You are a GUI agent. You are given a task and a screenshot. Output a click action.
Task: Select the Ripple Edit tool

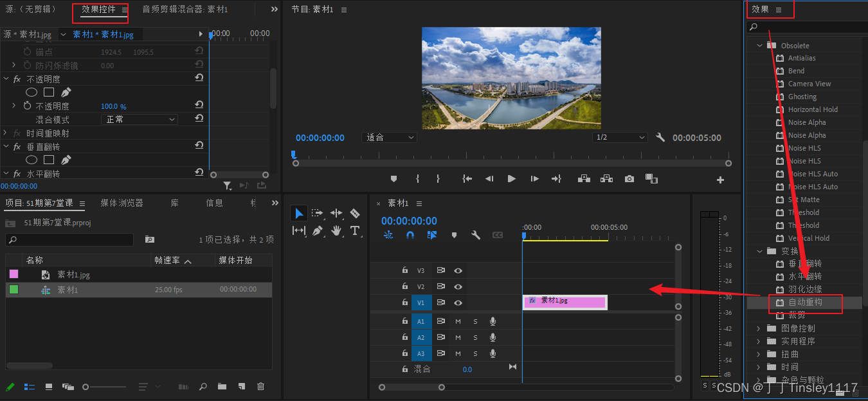tap(336, 213)
